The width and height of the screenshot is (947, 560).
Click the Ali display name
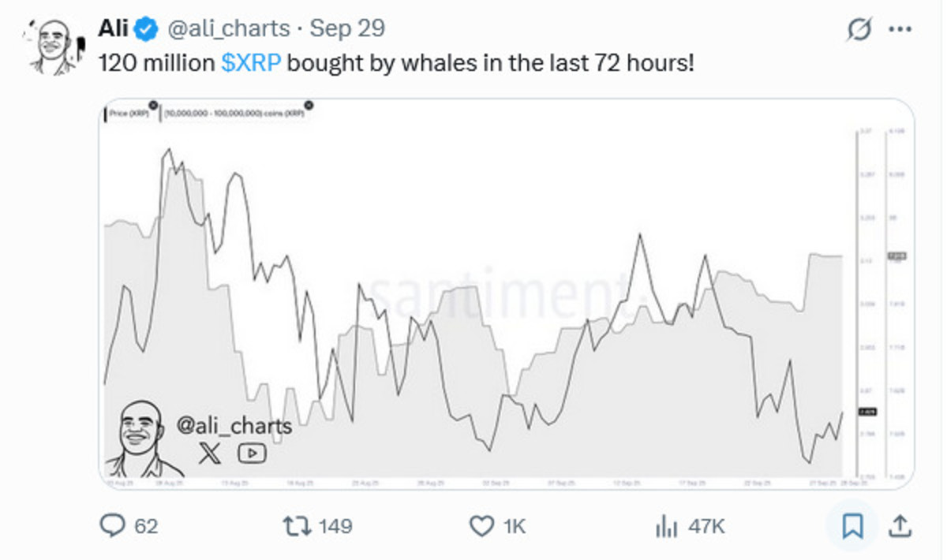[113, 29]
